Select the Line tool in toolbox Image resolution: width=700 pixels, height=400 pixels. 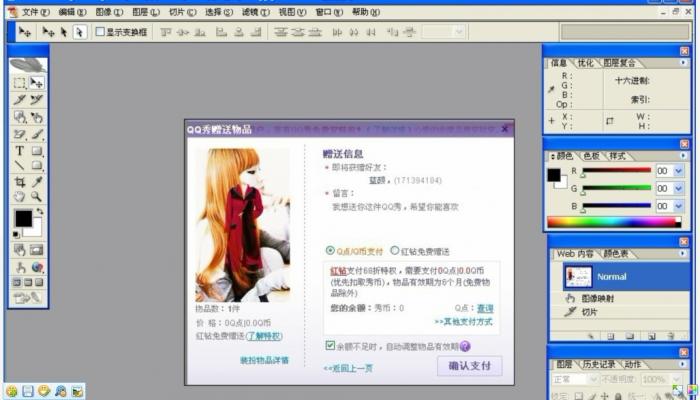(19, 166)
